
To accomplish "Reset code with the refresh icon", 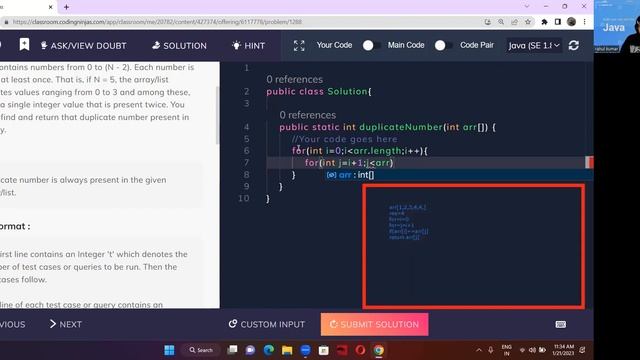I will tap(573, 45).
